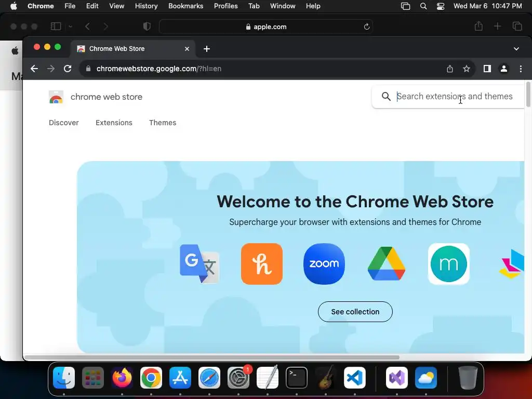Click the Chrome Web Store logo
This screenshot has width=532, height=399.
tap(56, 97)
